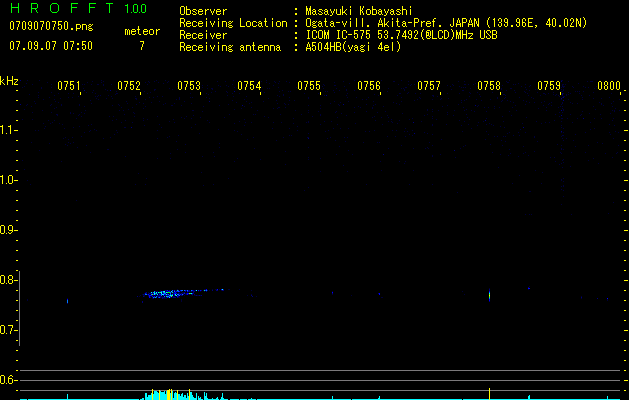The width and height of the screenshot is (629, 400).
Task: Click the 1.0 frequency axis label
Action: 7,180
